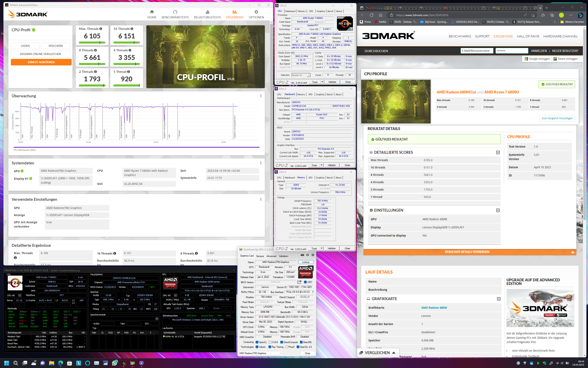Screen dimensions: 588x368
Task: Switch to the Sensors tab in GPU-Z
Action: coord(260,256)
